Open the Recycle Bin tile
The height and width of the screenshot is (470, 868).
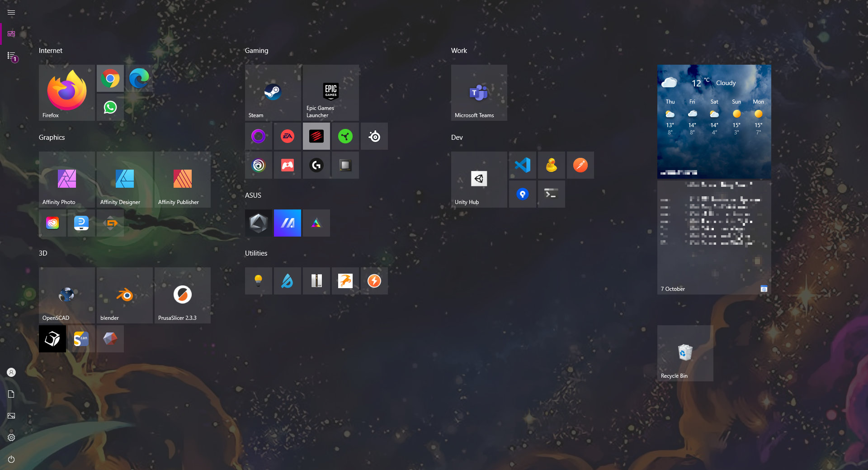point(685,353)
